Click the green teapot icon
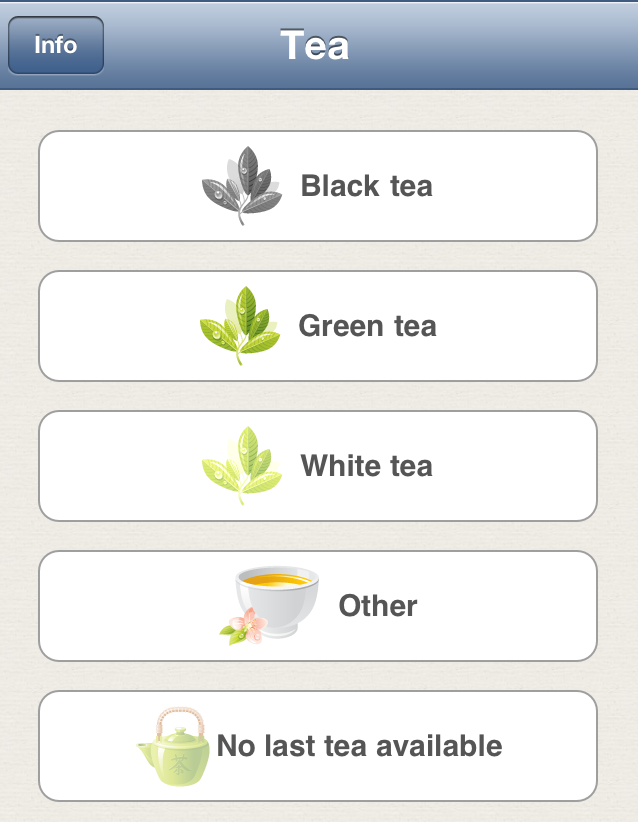638x822 pixels. (x=174, y=746)
